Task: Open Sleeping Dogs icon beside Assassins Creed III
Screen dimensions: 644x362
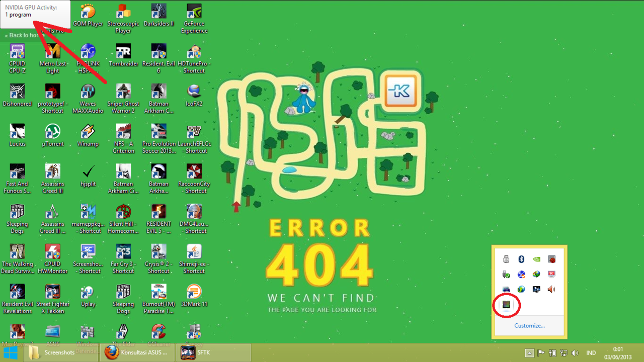Action: coord(17,219)
